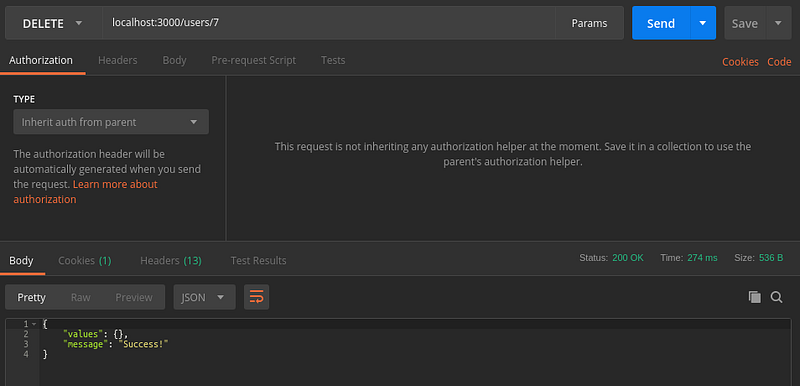This screenshot has width=800, height=386.
Task: Open the request Headers tab
Action: [117, 60]
